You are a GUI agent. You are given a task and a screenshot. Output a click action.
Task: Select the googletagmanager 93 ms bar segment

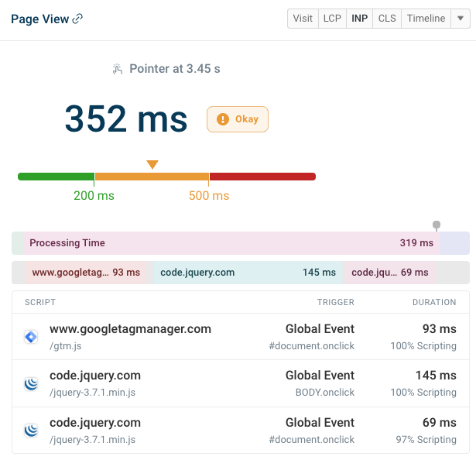pos(85,273)
